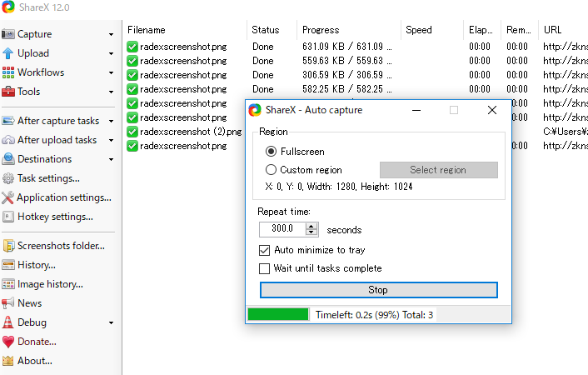
Task: Open Hotkey settings...
Action: click(56, 217)
